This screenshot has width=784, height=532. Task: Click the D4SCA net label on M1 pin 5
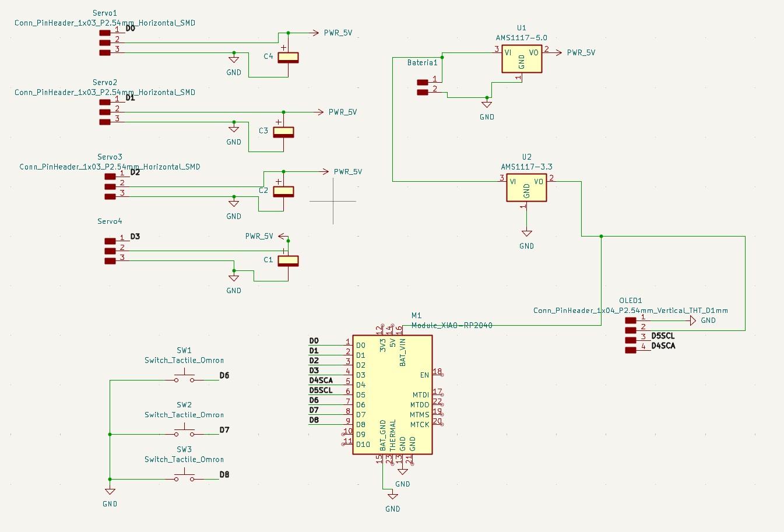point(321,380)
